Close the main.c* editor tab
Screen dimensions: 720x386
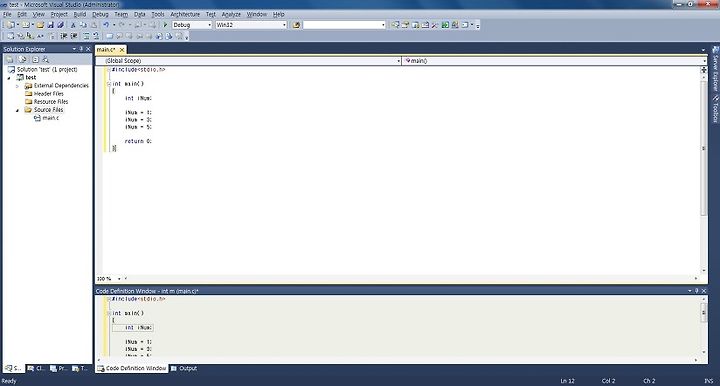122,50
